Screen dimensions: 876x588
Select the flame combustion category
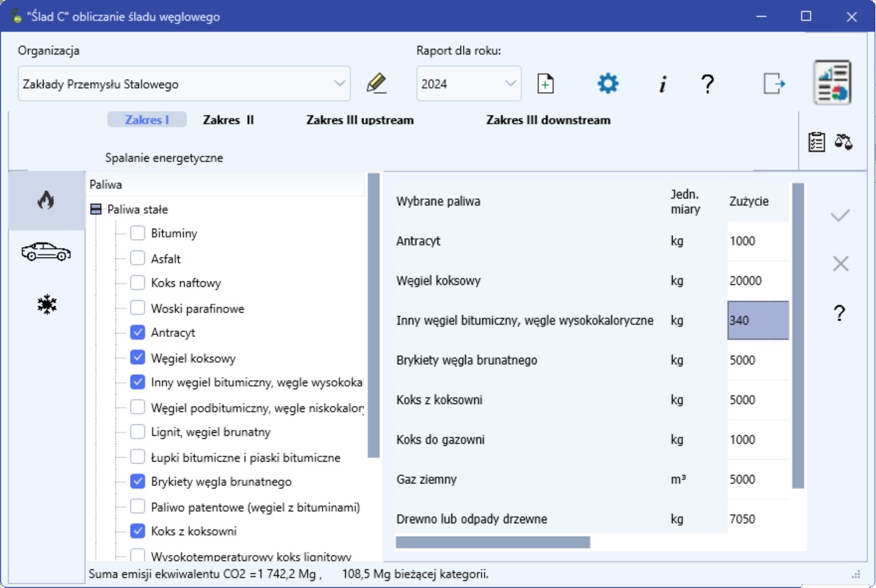click(x=46, y=200)
